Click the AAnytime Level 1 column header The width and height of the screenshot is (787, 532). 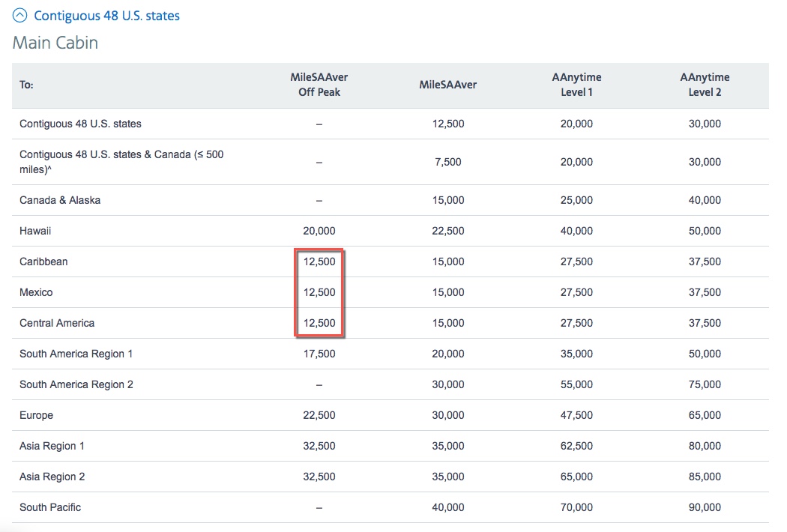(x=576, y=85)
